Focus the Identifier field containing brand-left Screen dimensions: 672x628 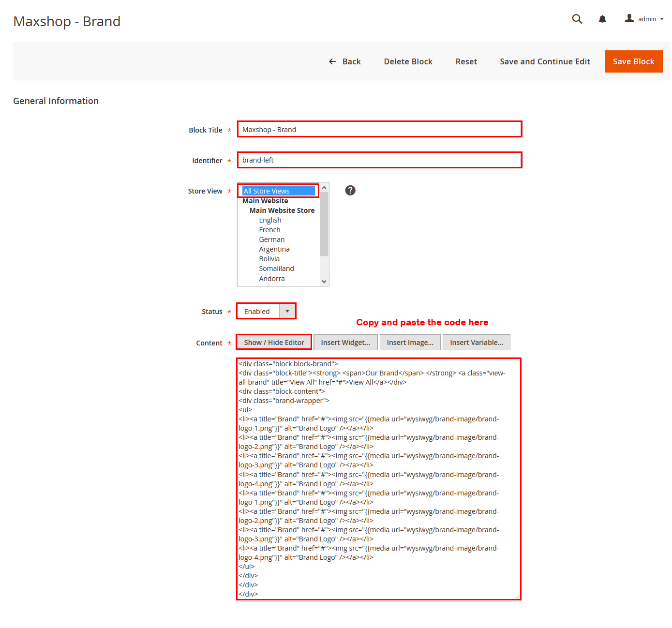click(379, 160)
